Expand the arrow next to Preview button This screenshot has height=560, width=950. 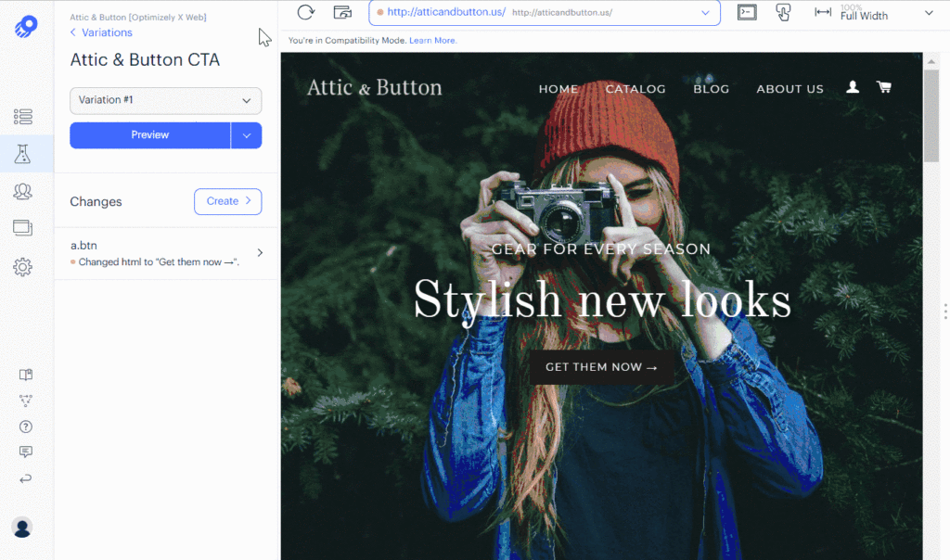tap(247, 135)
